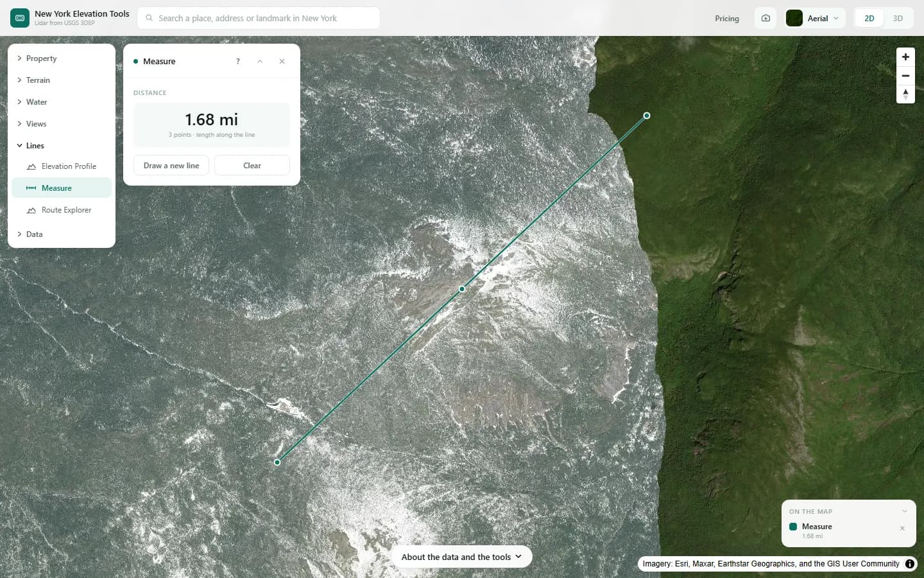Expand the Water section
924x578 pixels.
click(62, 102)
